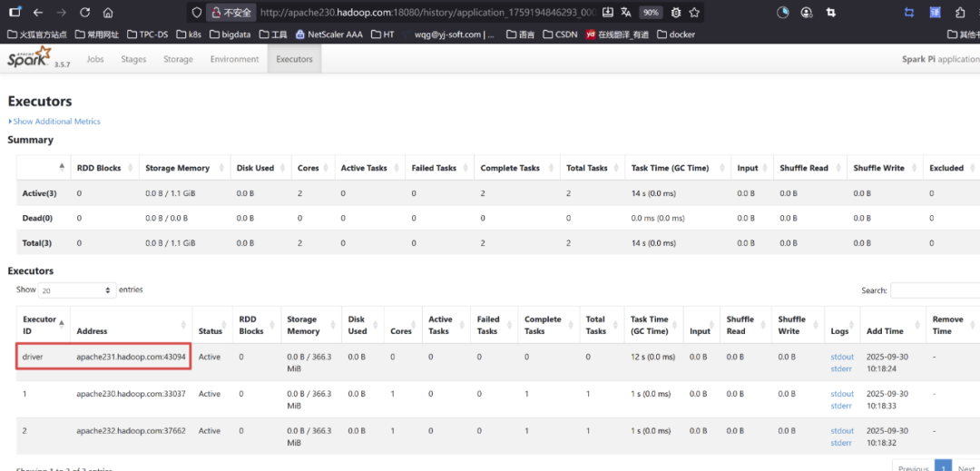Switch to the Environment tab
980x471 pixels.
[234, 59]
